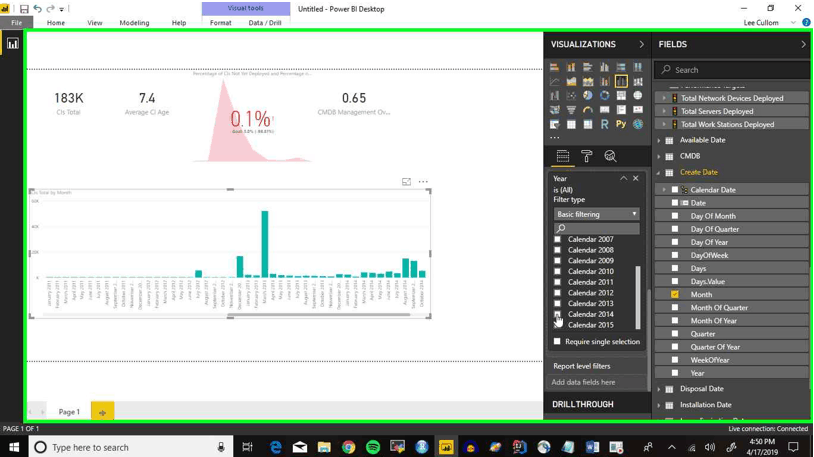
Task: Check the Day Of Month field
Action: (x=675, y=216)
